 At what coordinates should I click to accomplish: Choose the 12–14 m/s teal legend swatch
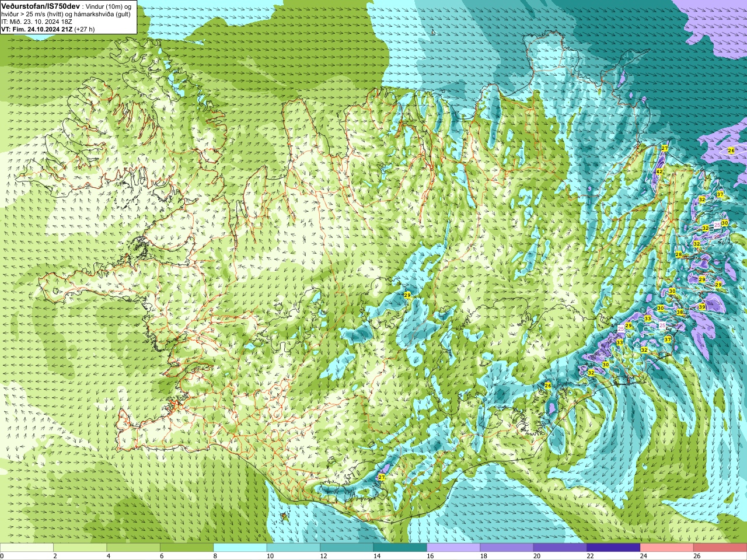pos(347,548)
